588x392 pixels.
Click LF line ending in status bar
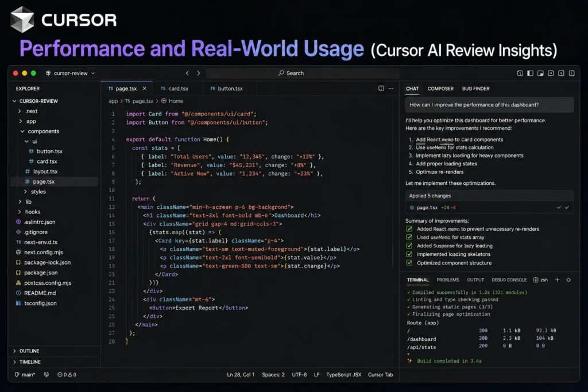click(x=316, y=374)
